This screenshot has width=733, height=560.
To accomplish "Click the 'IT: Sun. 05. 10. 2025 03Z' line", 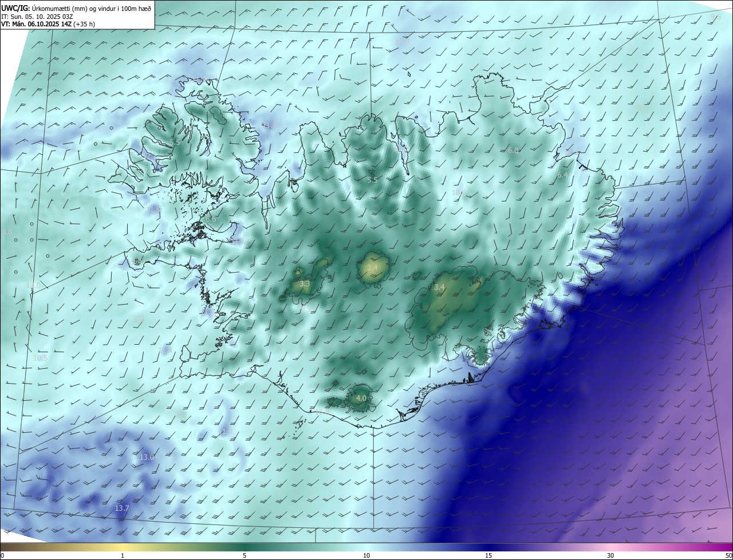I will [x=37, y=17].
